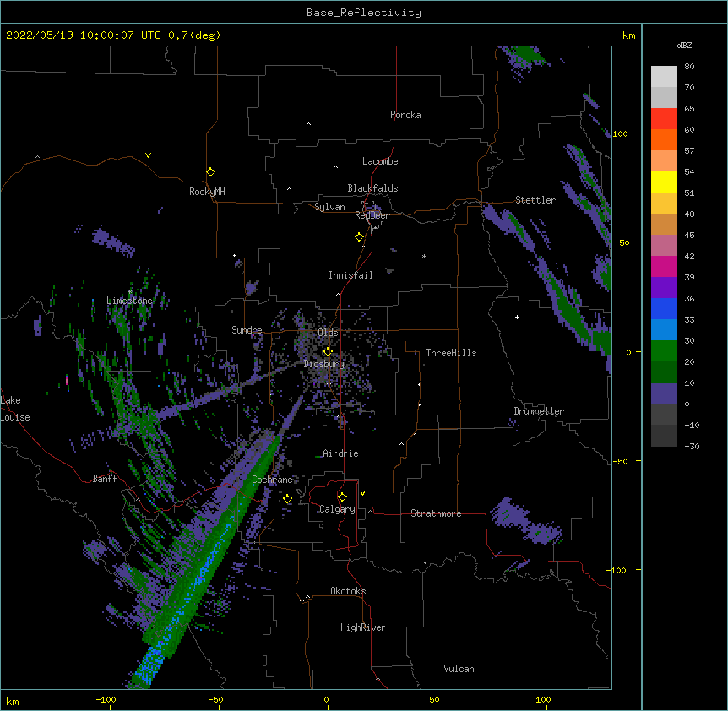
Task: Select the yellow diamond marker beside Olds
Action: [328, 351]
